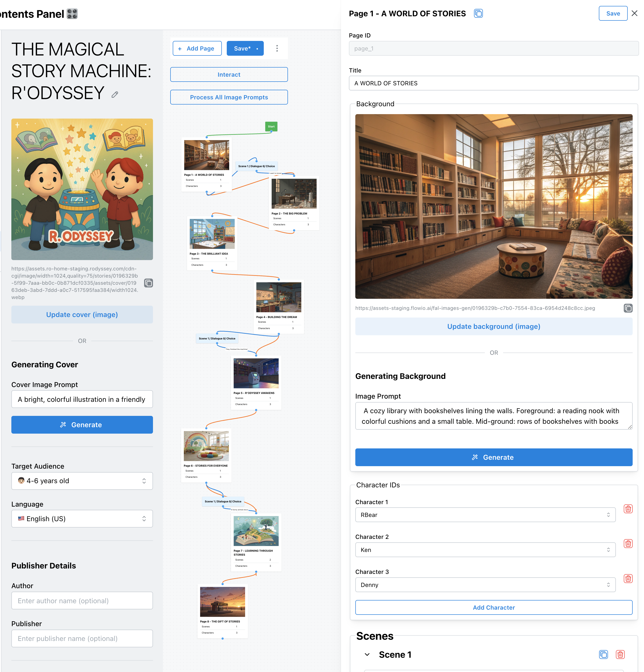
Task: Click the Author name input field
Action: [x=82, y=600]
